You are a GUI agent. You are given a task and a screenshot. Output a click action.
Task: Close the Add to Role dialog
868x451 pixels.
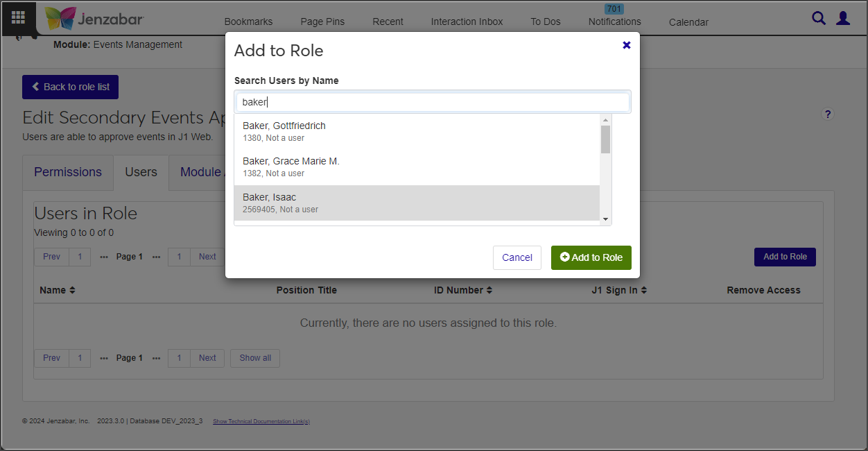[x=627, y=45]
